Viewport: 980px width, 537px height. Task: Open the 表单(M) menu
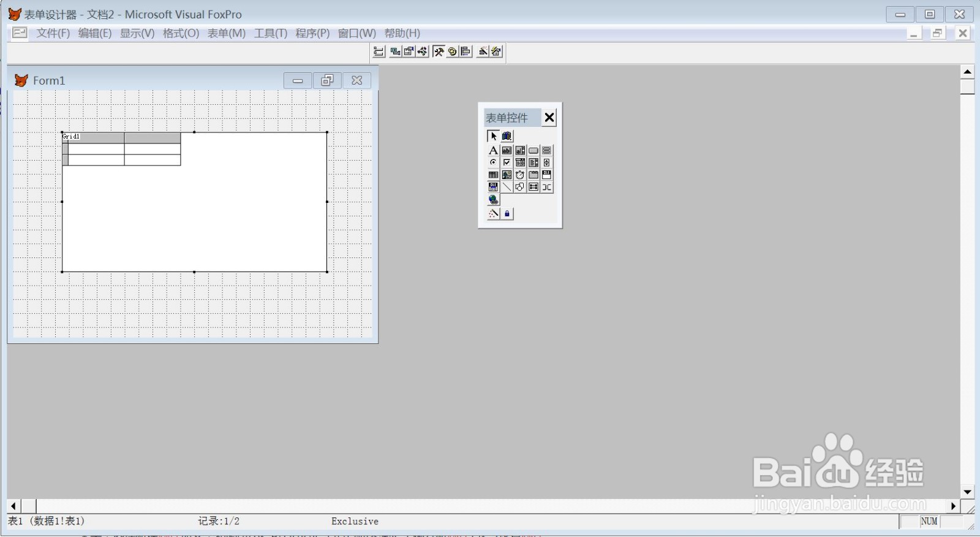(227, 33)
